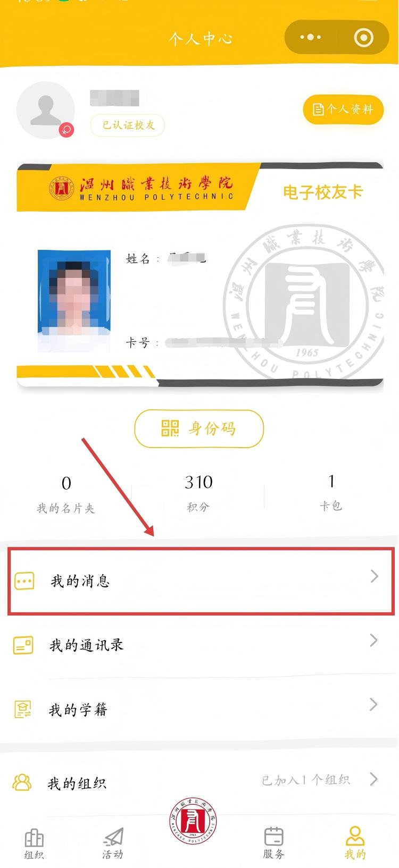Expand 我的消息 row chevron
399x868 pixels.
tap(374, 576)
